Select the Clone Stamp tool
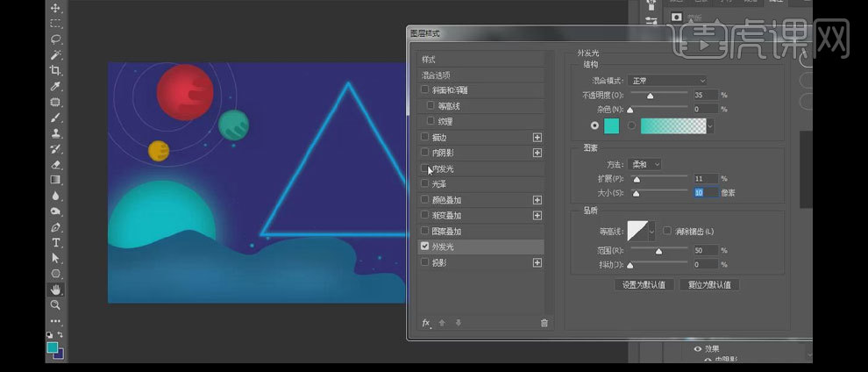The image size is (868, 372). 56,132
